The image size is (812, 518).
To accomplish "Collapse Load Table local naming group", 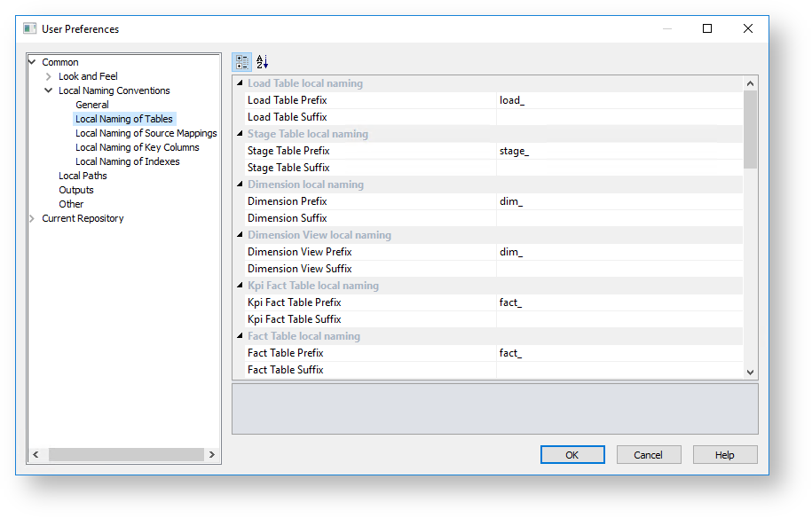I will coord(240,82).
